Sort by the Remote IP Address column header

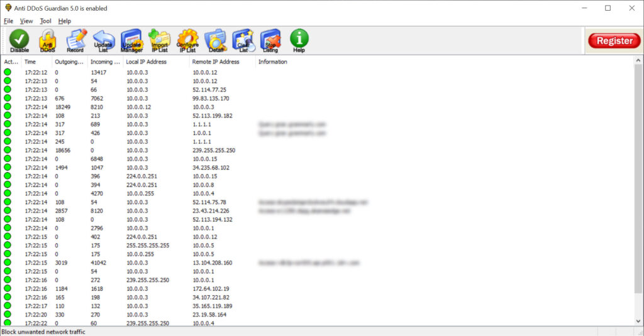click(x=216, y=62)
